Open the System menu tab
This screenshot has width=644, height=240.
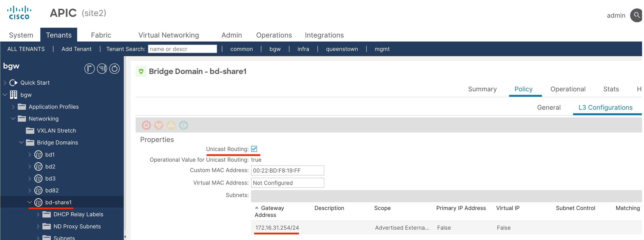21,35
